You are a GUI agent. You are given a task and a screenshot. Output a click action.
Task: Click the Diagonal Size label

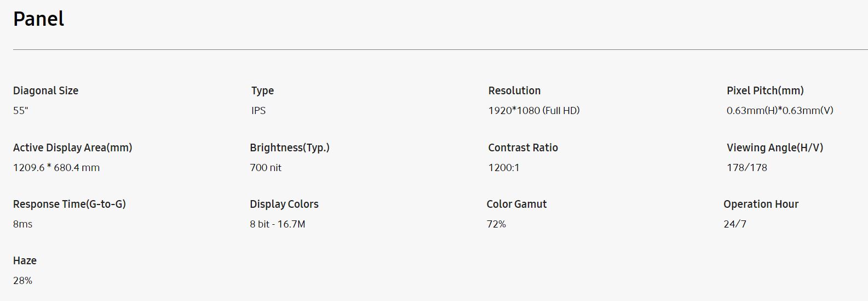(45, 91)
